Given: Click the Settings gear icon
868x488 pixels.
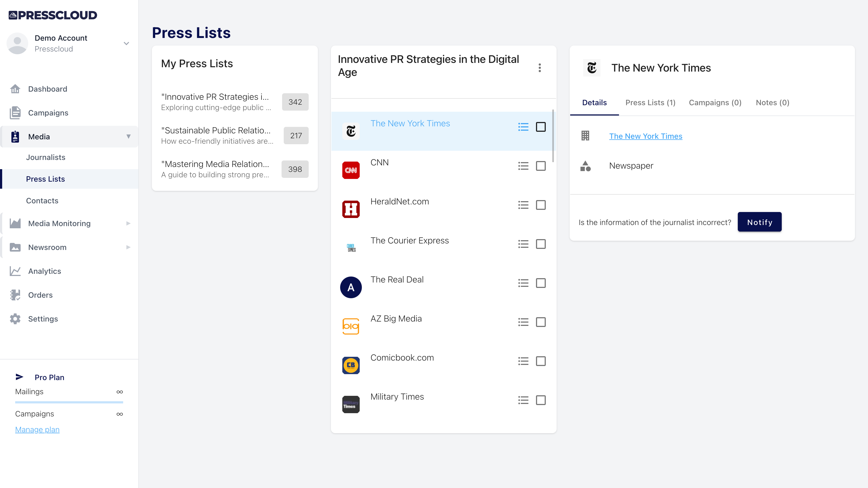Looking at the screenshot, I should pyautogui.click(x=15, y=319).
